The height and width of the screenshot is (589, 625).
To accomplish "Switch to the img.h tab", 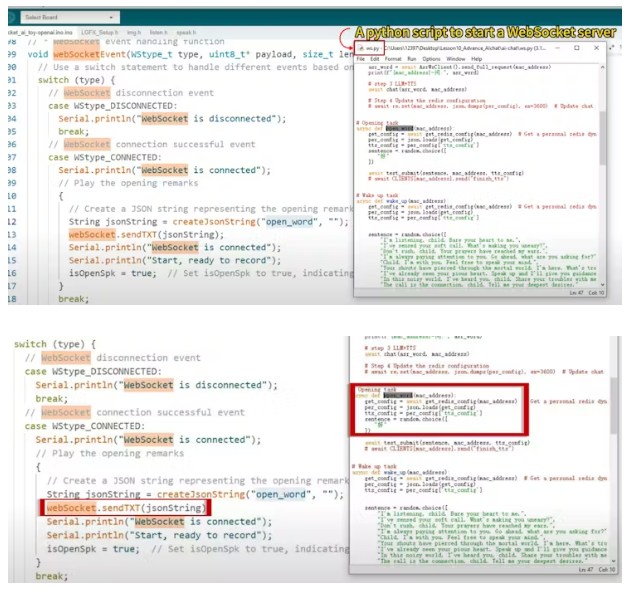I will click(131, 33).
